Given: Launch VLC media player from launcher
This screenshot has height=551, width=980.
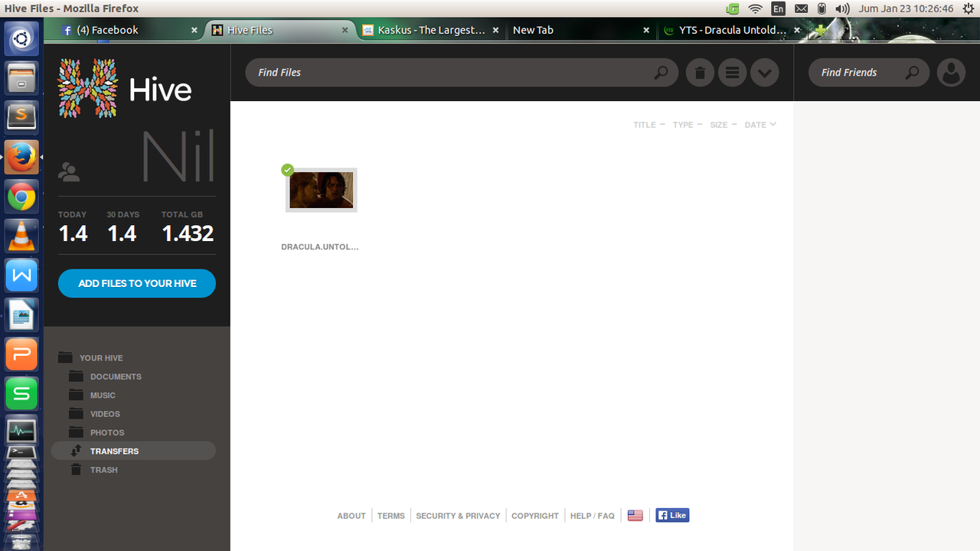Looking at the screenshot, I should [21, 236].
